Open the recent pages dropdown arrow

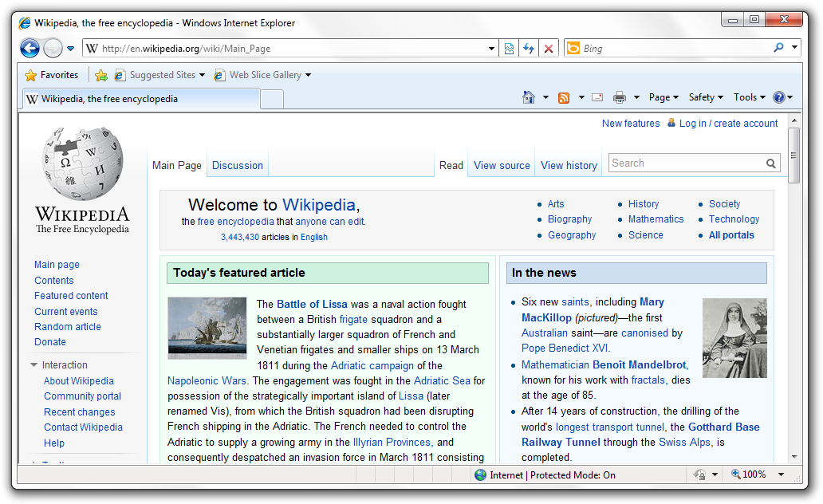tap(70, 49)
